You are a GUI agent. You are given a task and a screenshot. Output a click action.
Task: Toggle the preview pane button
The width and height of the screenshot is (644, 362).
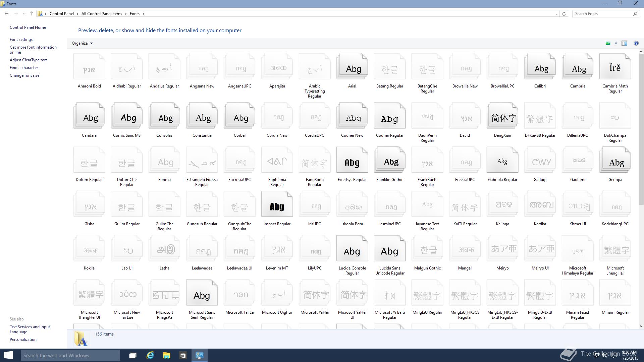pyautogui.click(x=624, y=43)
